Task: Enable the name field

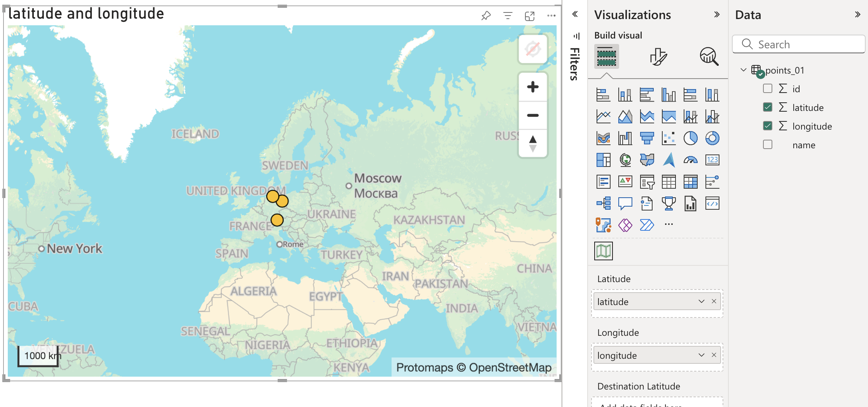Action: click(767, 144)
